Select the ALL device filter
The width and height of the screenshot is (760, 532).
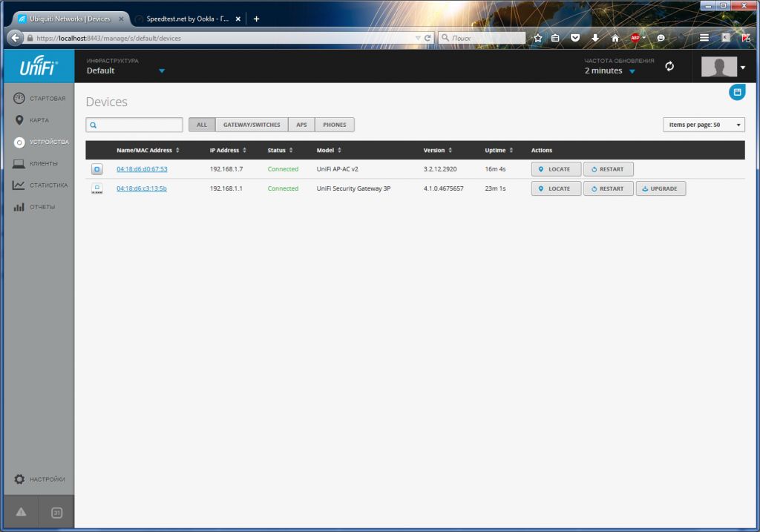(x=202, y=125)
